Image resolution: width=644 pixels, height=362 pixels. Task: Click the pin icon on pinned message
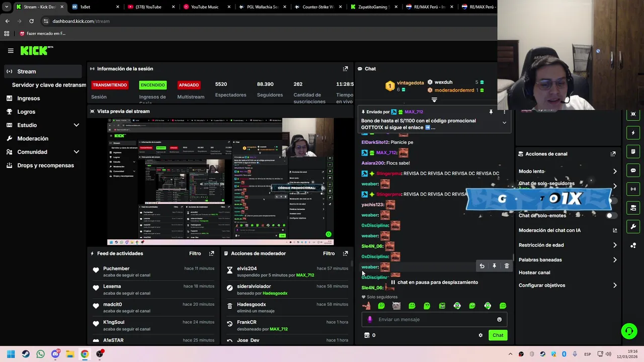[x=491, y=112]
